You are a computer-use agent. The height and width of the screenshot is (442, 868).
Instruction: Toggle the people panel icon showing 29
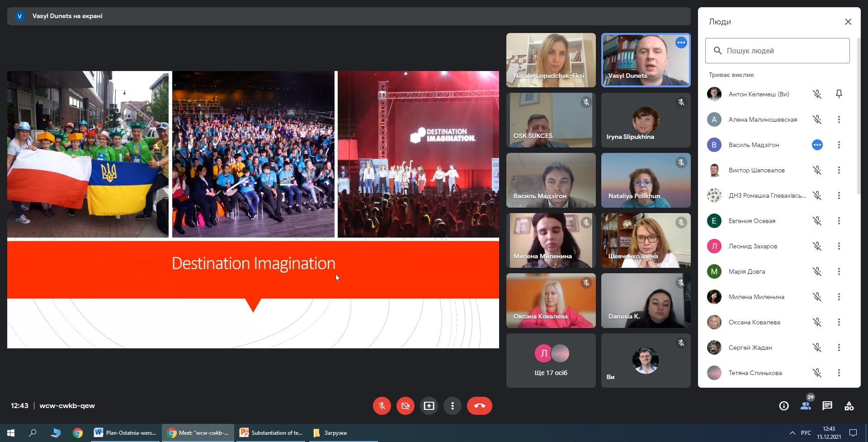pyautogui.click(x=806, y=406)
